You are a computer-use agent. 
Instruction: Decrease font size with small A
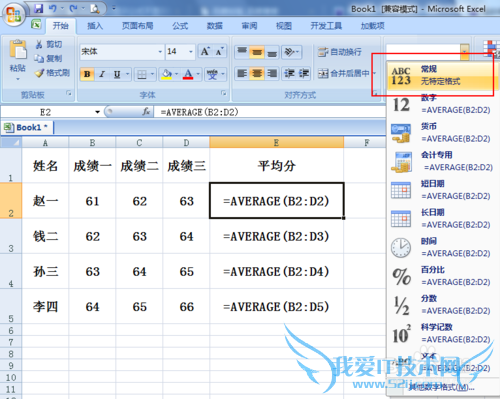[x=219, y=52]
